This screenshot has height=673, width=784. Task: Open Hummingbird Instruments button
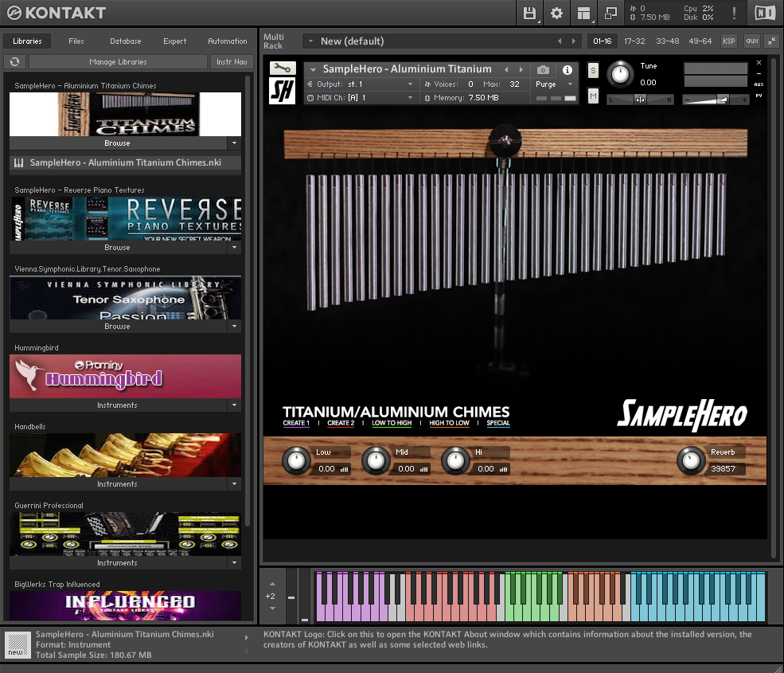118,405
